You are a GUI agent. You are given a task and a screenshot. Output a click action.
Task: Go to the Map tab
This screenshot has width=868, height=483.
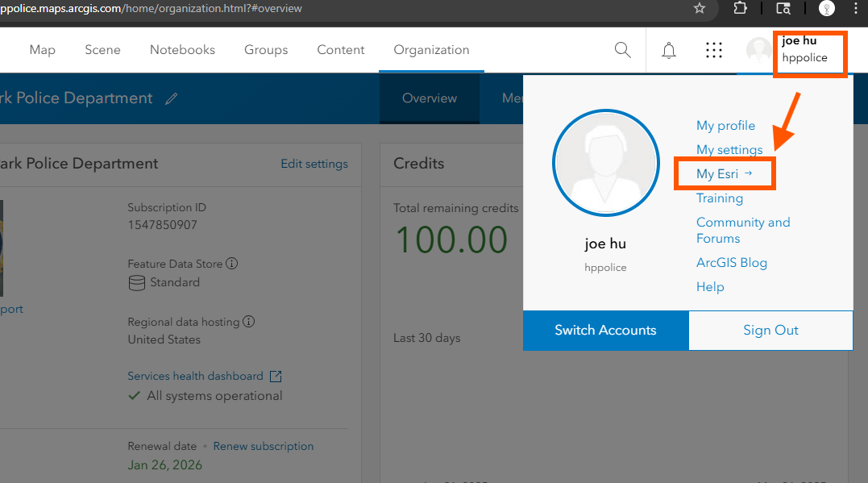coord(43,50)
